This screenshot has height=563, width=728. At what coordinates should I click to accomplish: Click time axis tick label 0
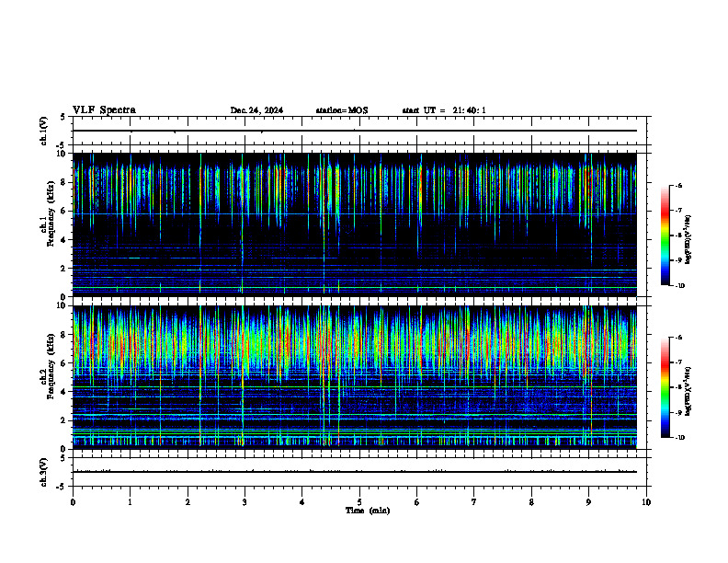73,502
